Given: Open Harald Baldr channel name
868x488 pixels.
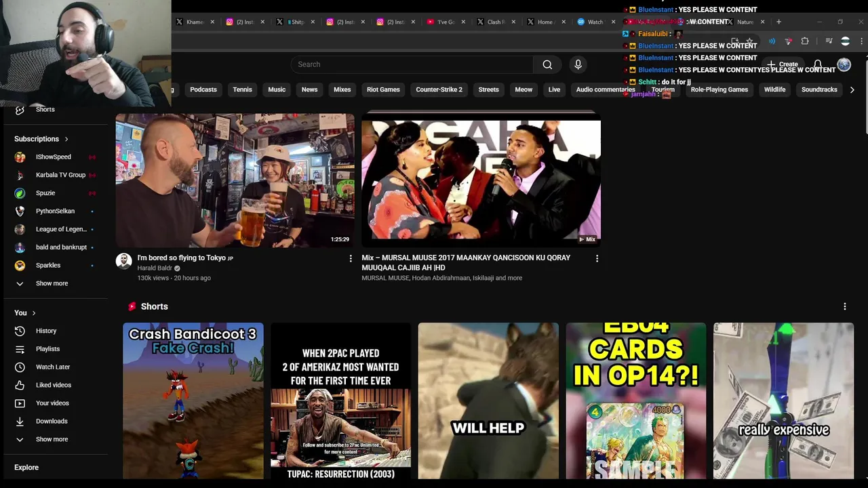Looking at the screenshot, I should [x=155, y=268].
